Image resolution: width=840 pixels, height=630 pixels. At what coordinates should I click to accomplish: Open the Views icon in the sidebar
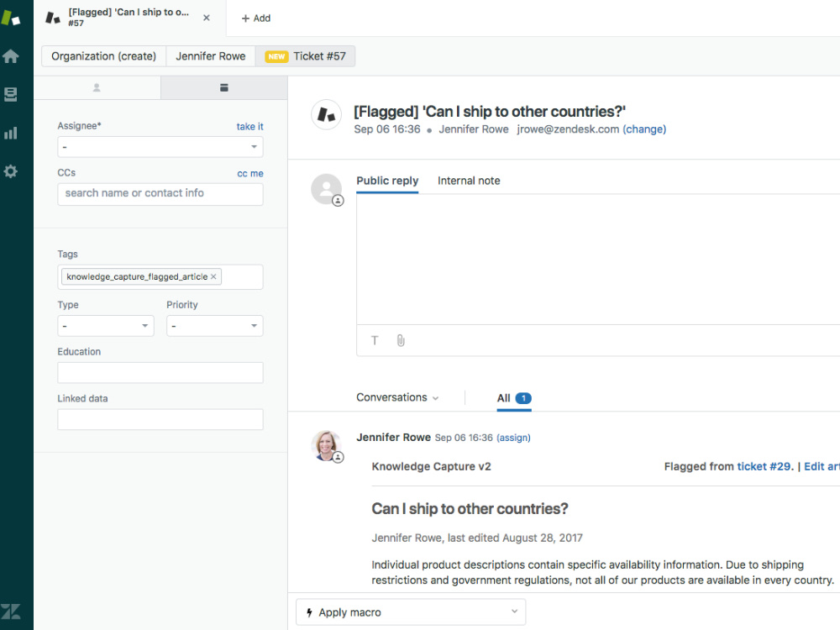pyautogui.click(x=11, y=95)
